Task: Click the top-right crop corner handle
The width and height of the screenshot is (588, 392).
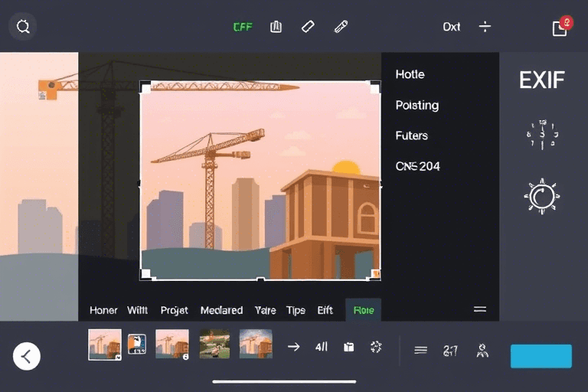Action: tap(374, 87)
